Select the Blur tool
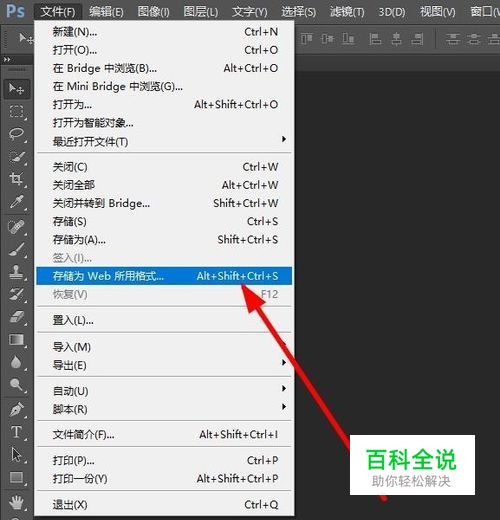 coord(16,362)
